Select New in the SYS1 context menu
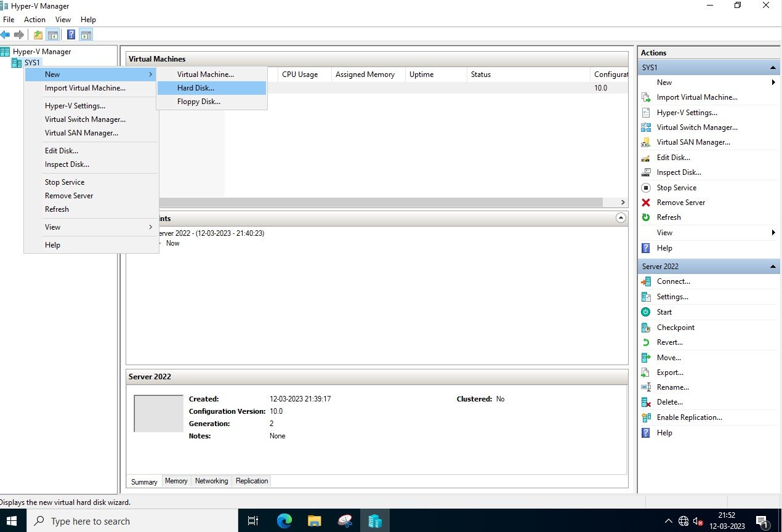Screen dimensions: 782x532 click(91, 75)
